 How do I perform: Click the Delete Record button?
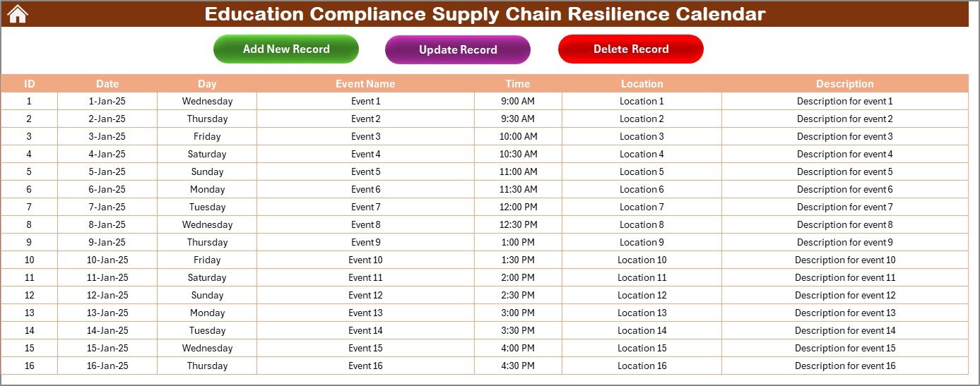[631, 49]
